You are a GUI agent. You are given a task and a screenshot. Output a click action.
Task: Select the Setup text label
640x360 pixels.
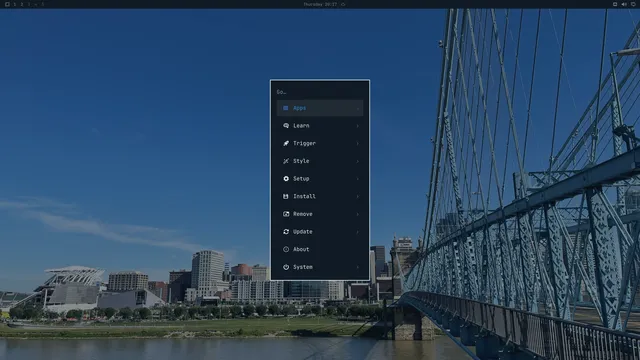coord(301,179)
